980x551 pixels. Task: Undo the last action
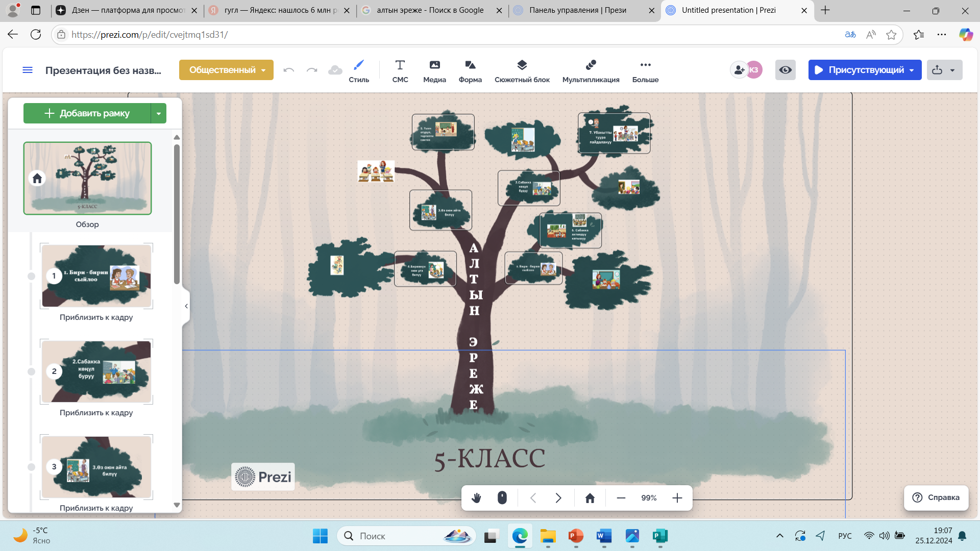click(289, 70)
